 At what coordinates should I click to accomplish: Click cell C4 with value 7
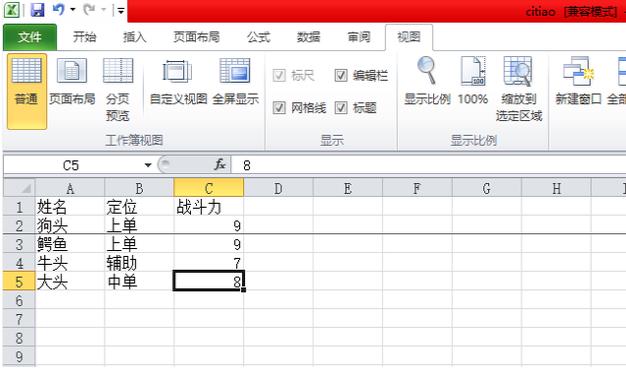coord(209,263)
